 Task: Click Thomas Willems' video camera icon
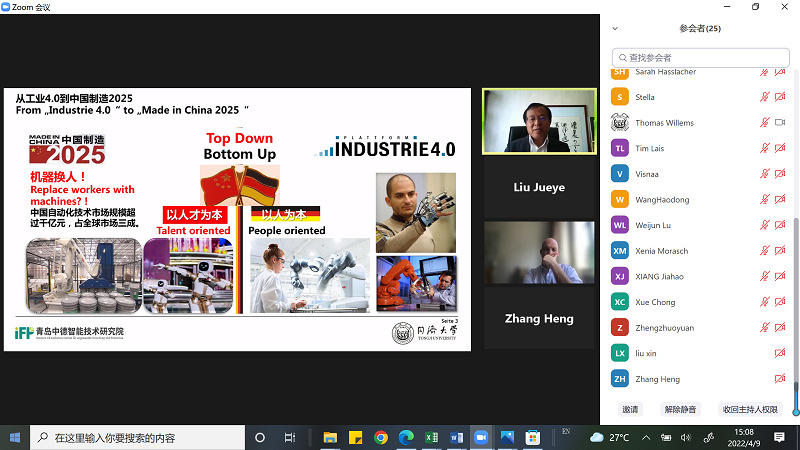coord(780,122)
